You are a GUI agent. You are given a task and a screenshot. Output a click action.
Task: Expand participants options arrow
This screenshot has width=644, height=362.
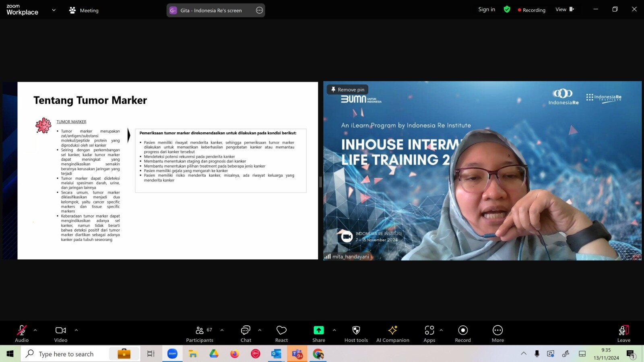click(222, 330)
